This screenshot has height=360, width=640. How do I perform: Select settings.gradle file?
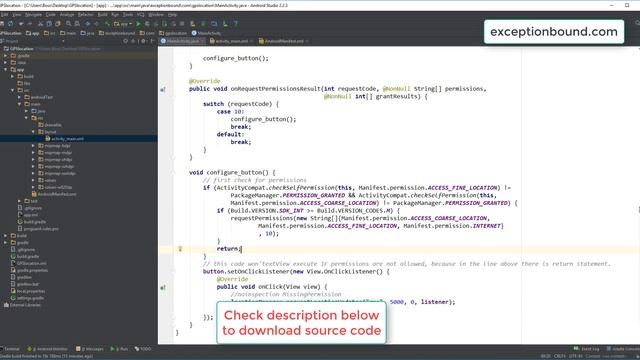point(31,298)
